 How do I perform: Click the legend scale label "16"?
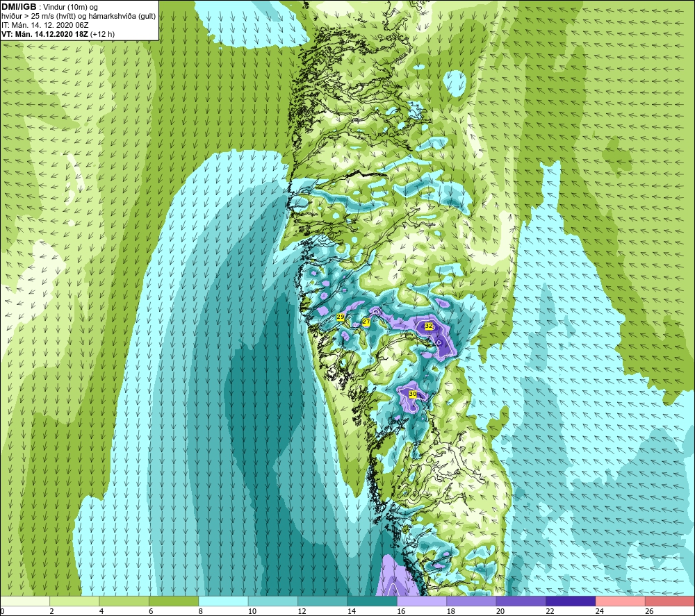(x=401, y=611)
